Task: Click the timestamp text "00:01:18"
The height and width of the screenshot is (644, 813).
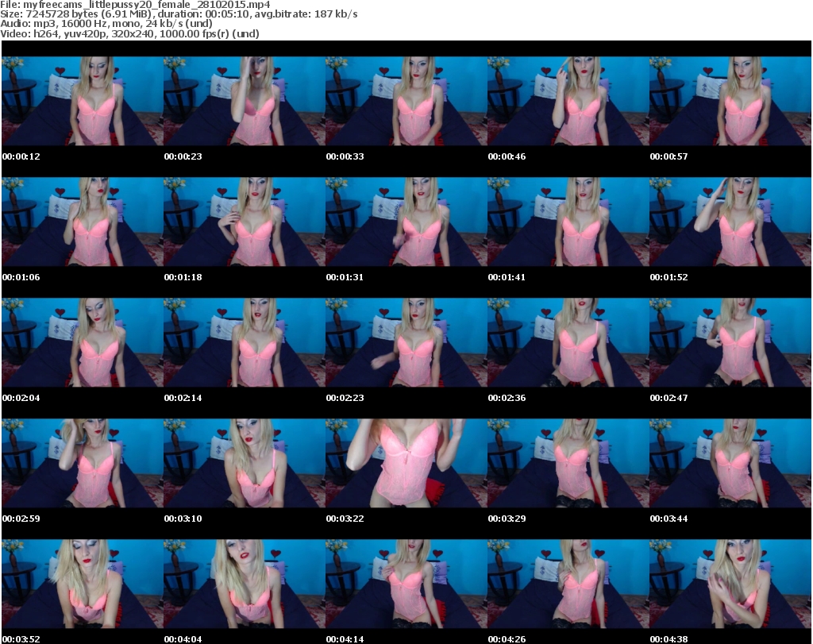Action: pyautogui.click(x=183, y=277)
